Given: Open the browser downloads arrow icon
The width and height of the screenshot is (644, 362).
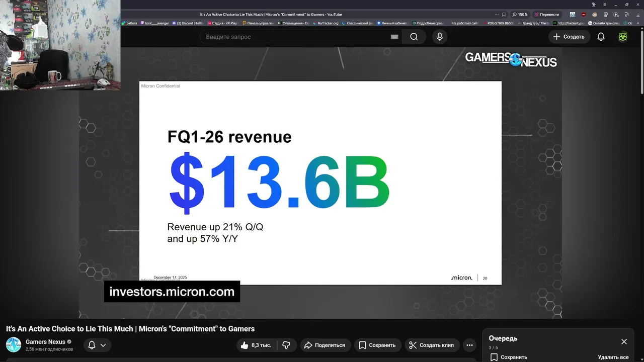Looking at the screenshot, I should click(x=639, y=15).
